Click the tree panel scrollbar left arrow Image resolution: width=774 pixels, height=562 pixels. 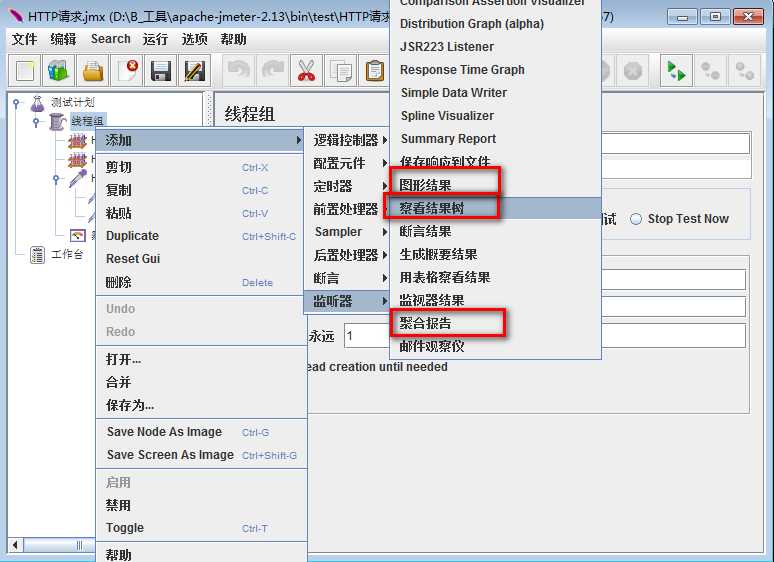click(x=15, y=545)
